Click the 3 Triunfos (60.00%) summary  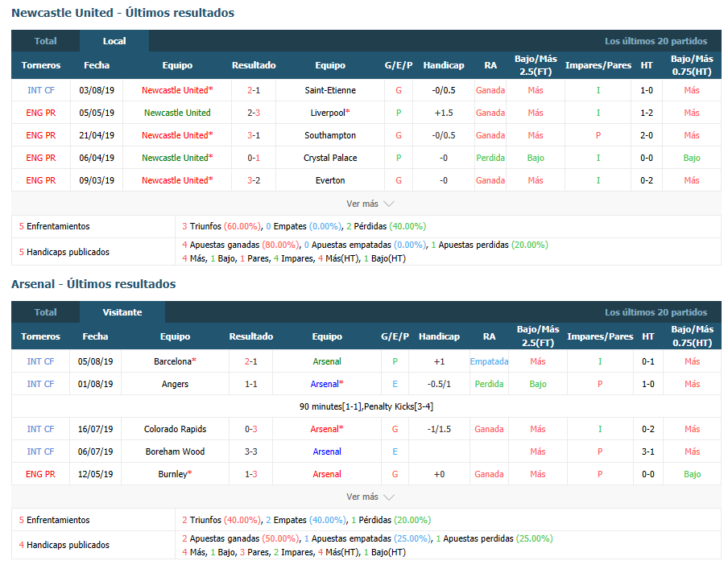point(221,226)
